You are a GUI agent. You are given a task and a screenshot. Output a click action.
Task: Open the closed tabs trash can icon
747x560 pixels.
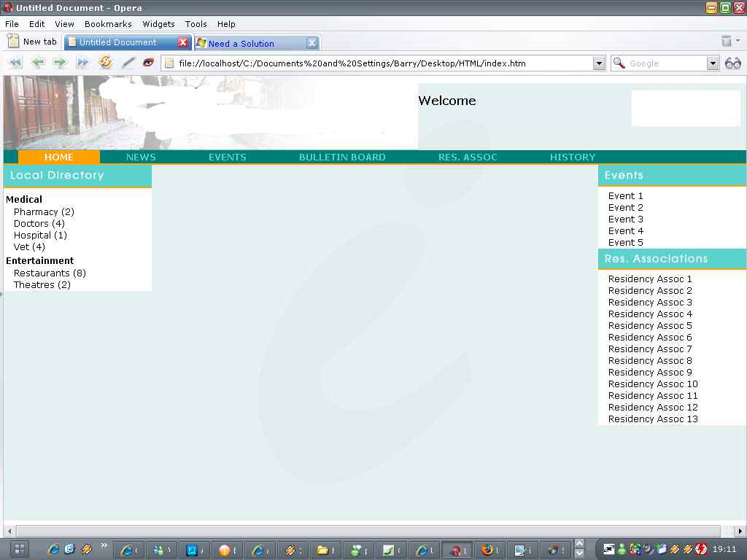pyautogui.click(x=726, y=41)
